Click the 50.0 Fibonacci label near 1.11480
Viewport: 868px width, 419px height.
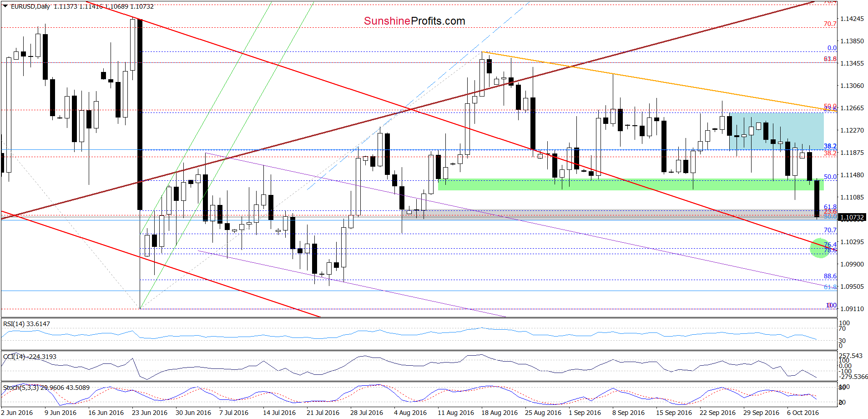(x=830, y=177)
